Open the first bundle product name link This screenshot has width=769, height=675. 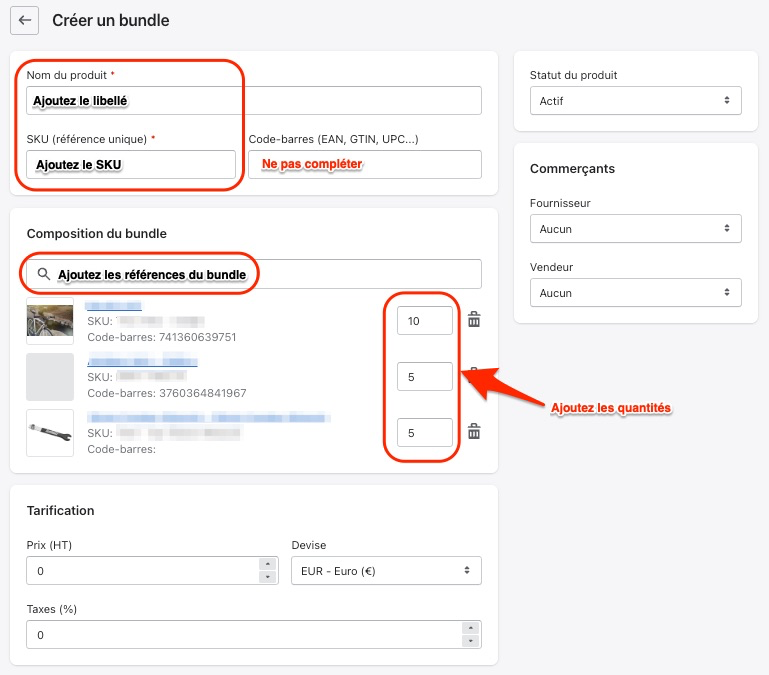pyautogui.click(x=113, y=305)
